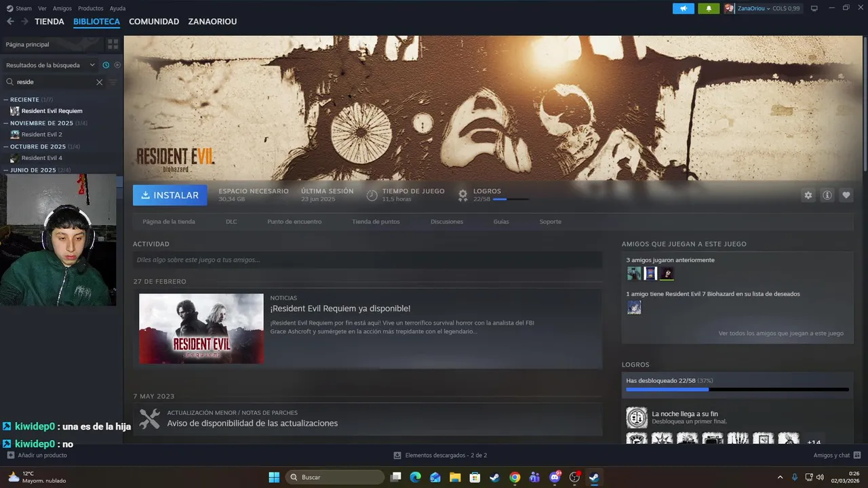
Task: Go forward with the right arrow
Action: (x=24, y=22)
